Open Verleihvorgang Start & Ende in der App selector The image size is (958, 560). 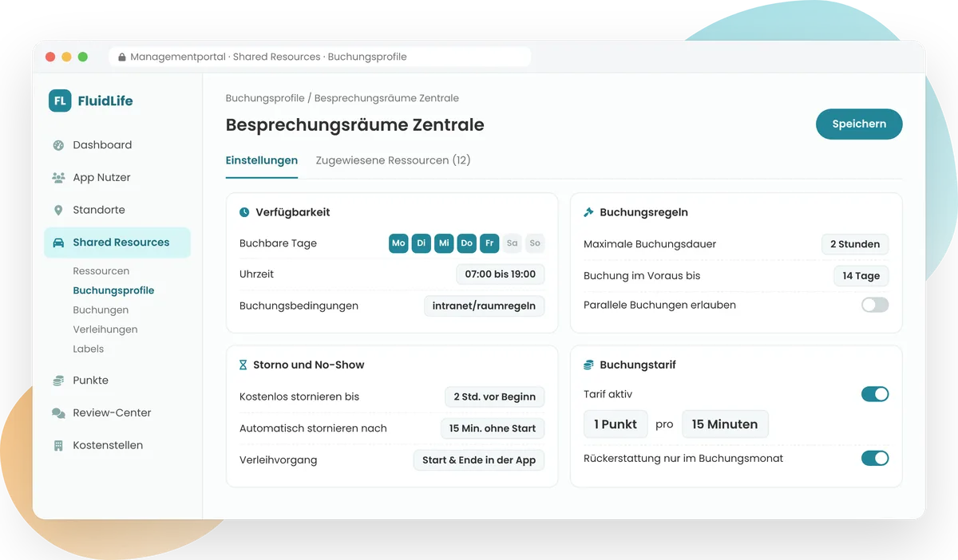[x=479, y=460]
